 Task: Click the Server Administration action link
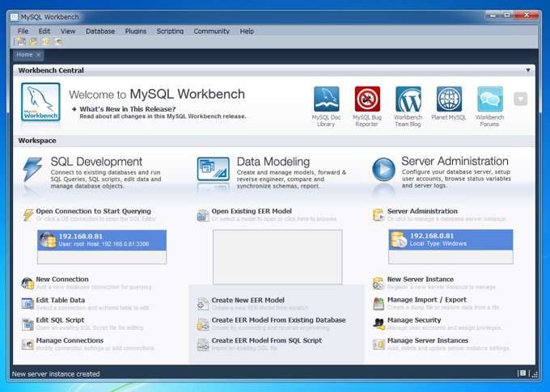point(423,212)
